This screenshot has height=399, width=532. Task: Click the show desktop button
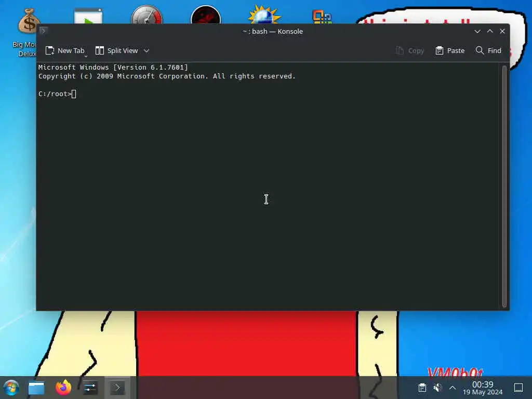518,388
